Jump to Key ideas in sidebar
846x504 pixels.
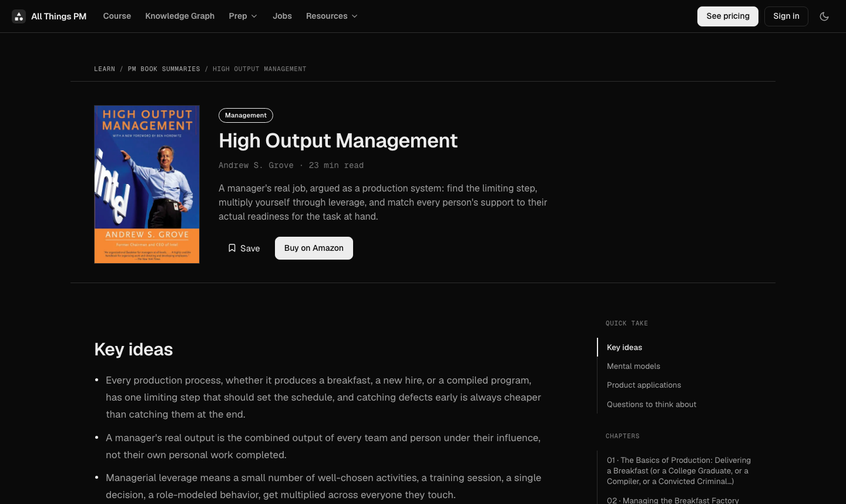tap(625, 347)
